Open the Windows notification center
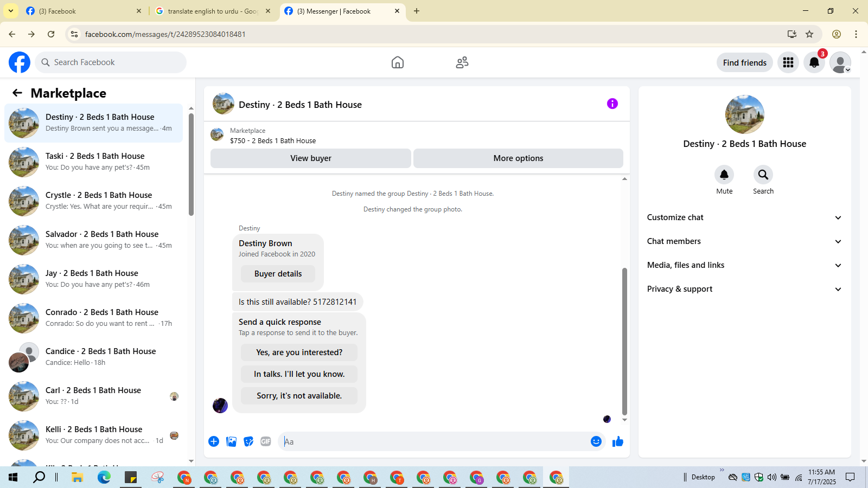This screenshot has height=488, width=868. point(850,477)
